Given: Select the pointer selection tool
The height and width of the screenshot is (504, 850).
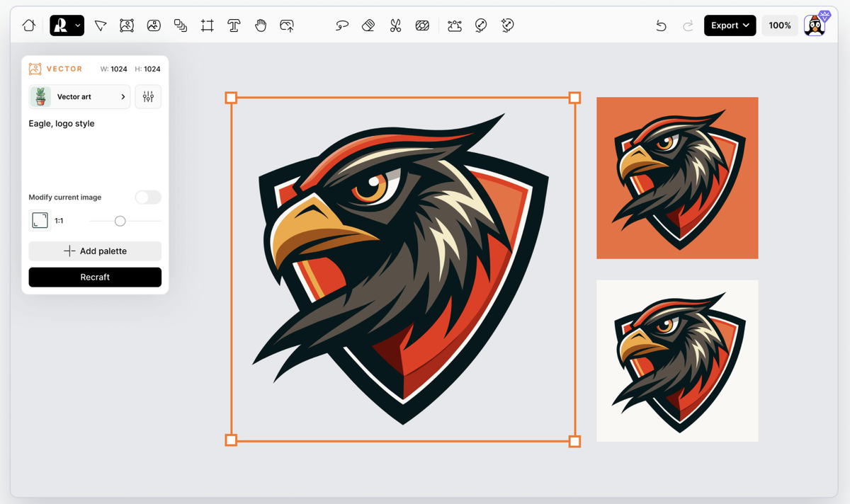Looking at the screenshot, I should 101,25.
